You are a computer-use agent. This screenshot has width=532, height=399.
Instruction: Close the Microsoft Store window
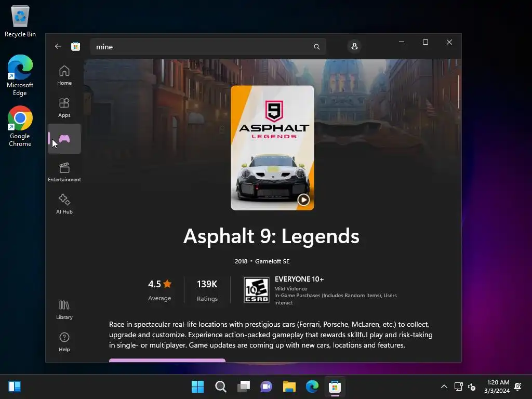pyautogui.click(x=449, y=42)
